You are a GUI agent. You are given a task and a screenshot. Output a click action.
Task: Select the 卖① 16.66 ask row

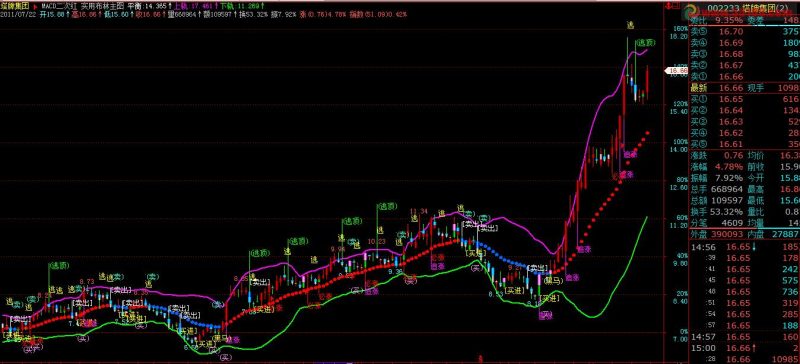(745, 77)
